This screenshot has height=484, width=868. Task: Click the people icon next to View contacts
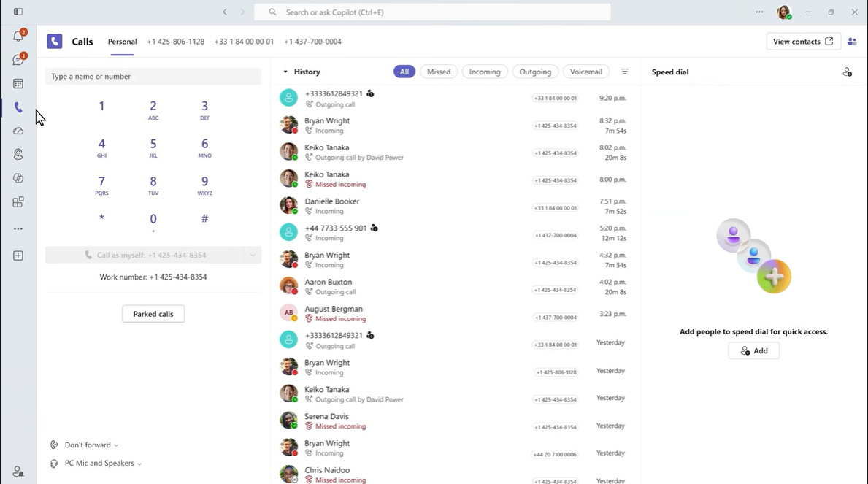point(852,42)
